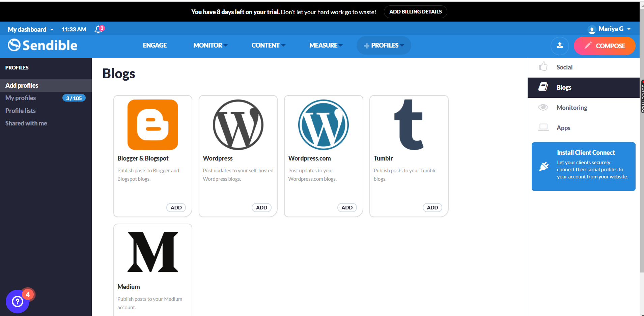Open the notifications bell icon
644x316 pixels.
click(98, 29)
